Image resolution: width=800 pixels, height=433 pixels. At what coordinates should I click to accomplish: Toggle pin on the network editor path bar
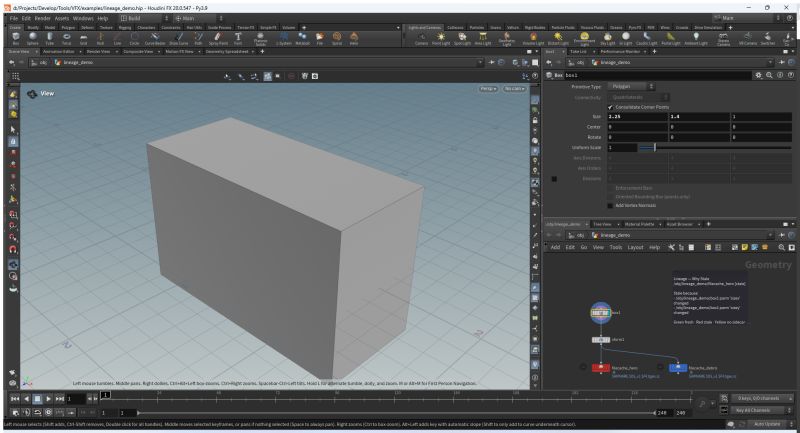(x=782, y=235)
